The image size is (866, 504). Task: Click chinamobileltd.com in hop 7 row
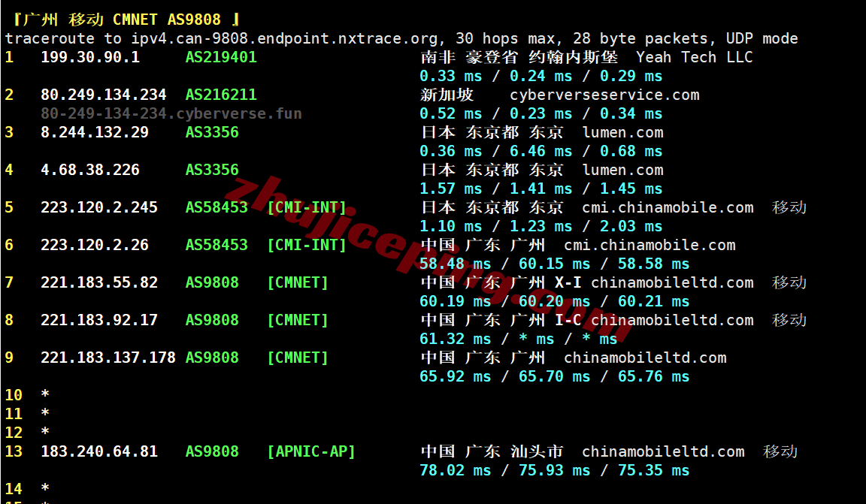tap(672, 282)
